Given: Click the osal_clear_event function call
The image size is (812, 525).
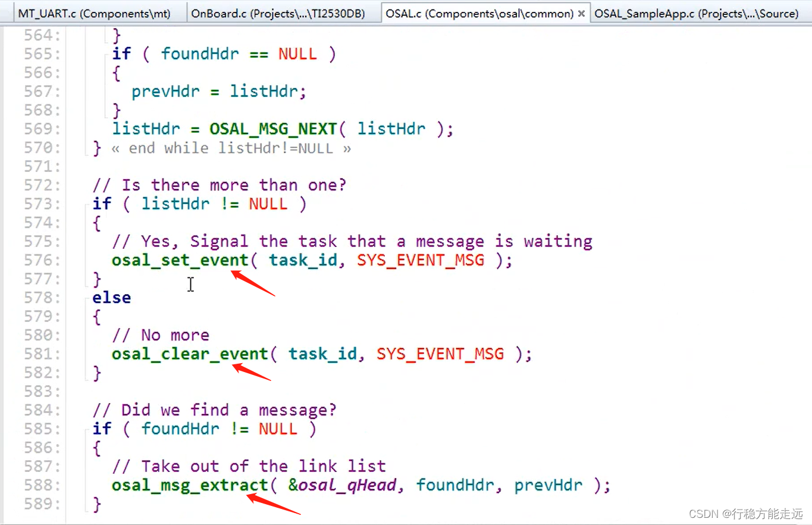Looking at the screenshot, I should click(190, 354).
